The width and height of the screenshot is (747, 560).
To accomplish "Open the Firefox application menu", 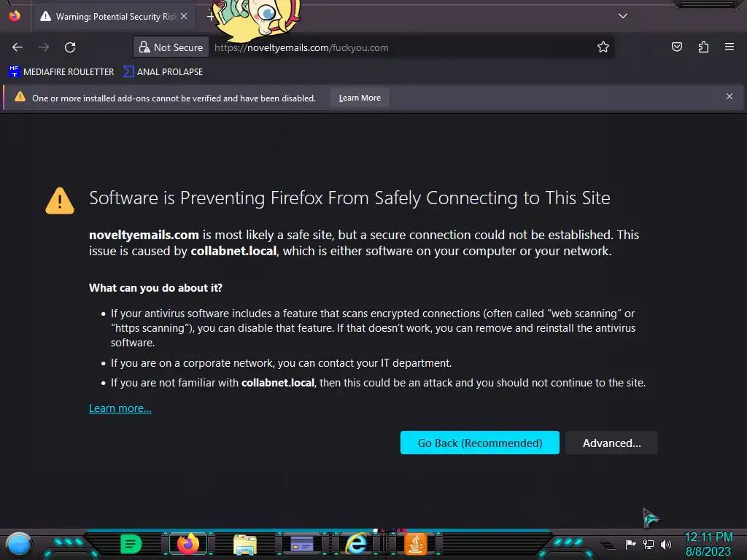I will (729, 47).
